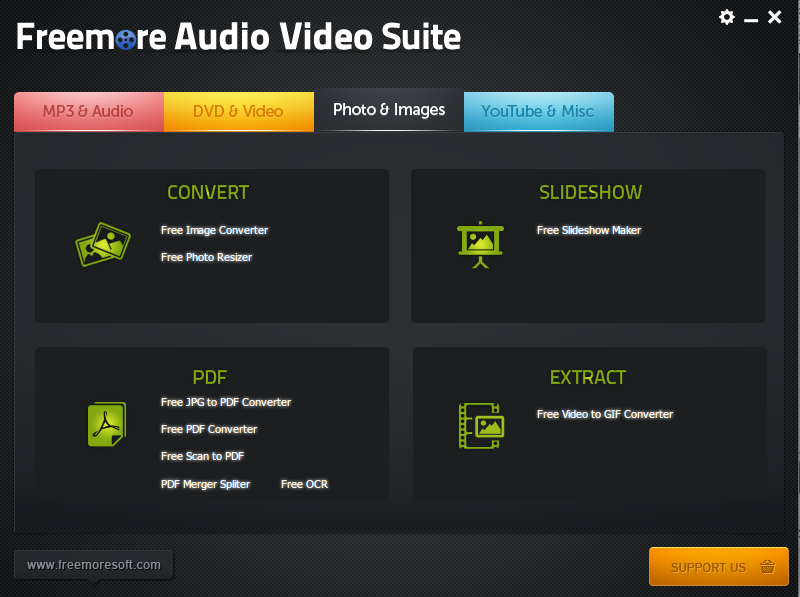
Task: Open Free Scan to PDF
Action: tap(202, 456)
